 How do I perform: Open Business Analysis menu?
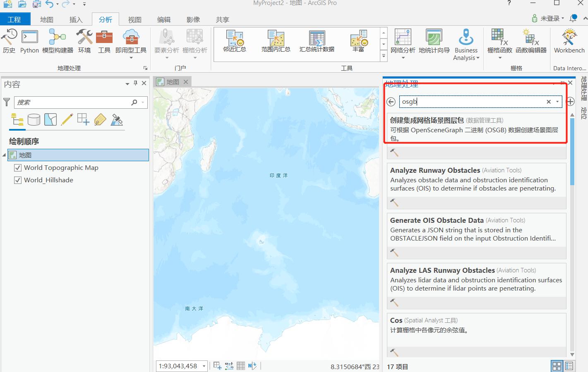point(466,45)
